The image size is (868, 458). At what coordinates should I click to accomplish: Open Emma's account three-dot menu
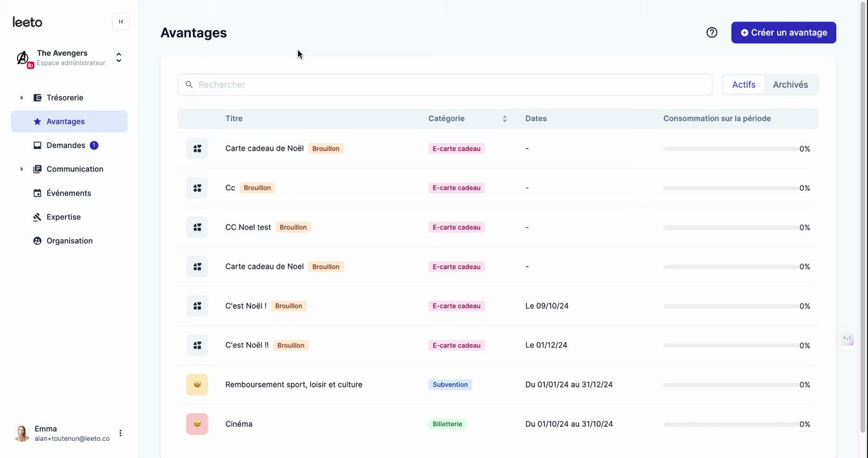pyautogui.click(x=120, y=433)
